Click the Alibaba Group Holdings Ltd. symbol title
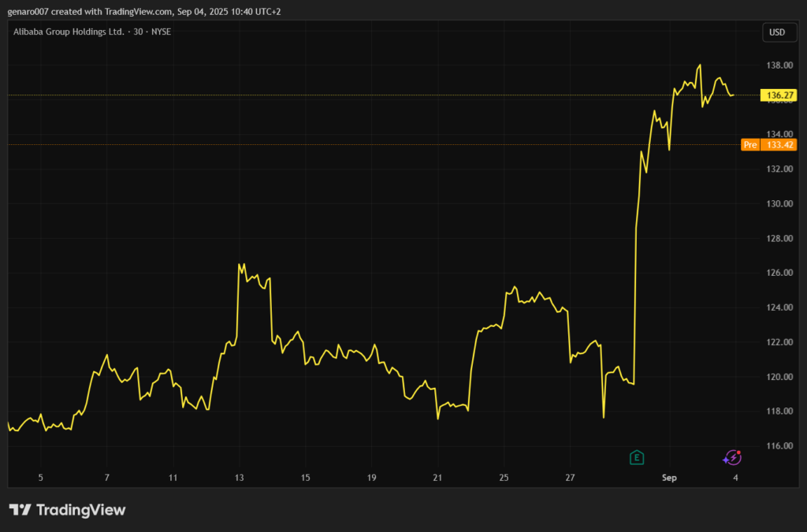807x532 pixels. coord(68,32)
